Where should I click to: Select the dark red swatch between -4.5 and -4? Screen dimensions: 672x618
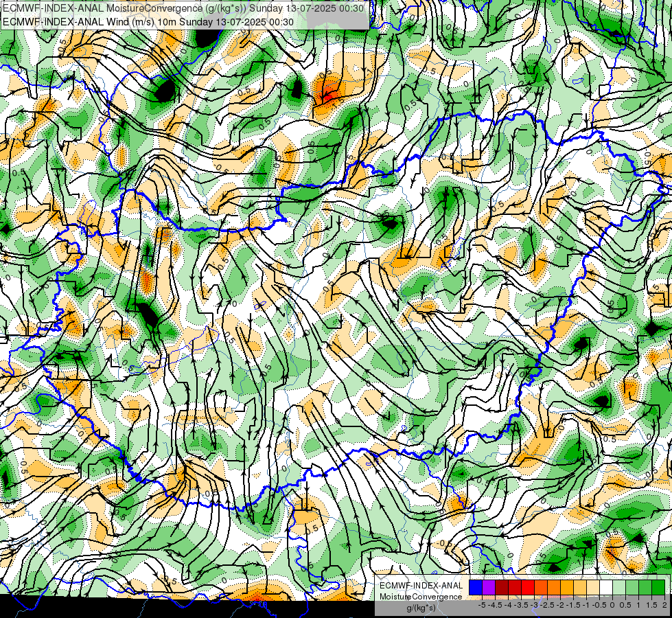502,587
